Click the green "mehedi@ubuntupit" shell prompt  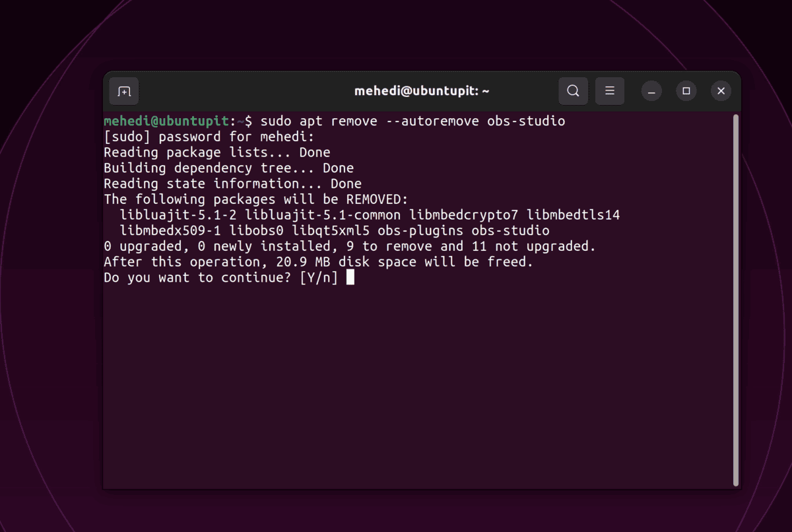point(166,121)
